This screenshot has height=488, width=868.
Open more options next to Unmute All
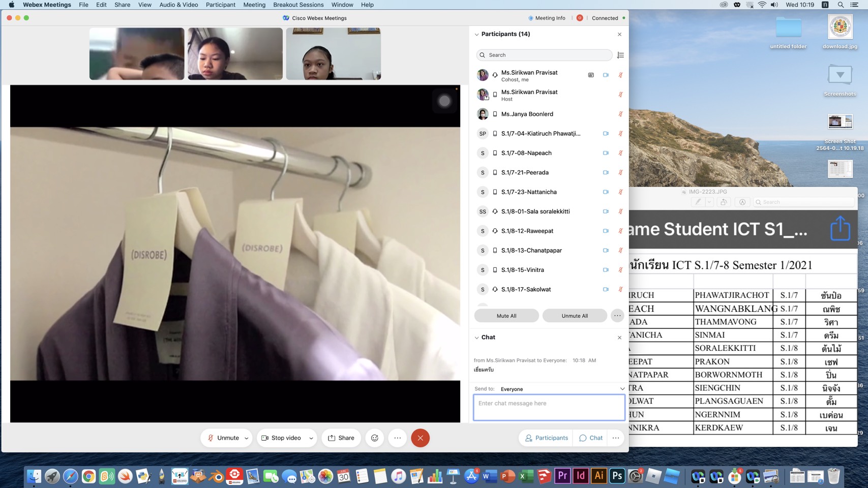[617, 316]
